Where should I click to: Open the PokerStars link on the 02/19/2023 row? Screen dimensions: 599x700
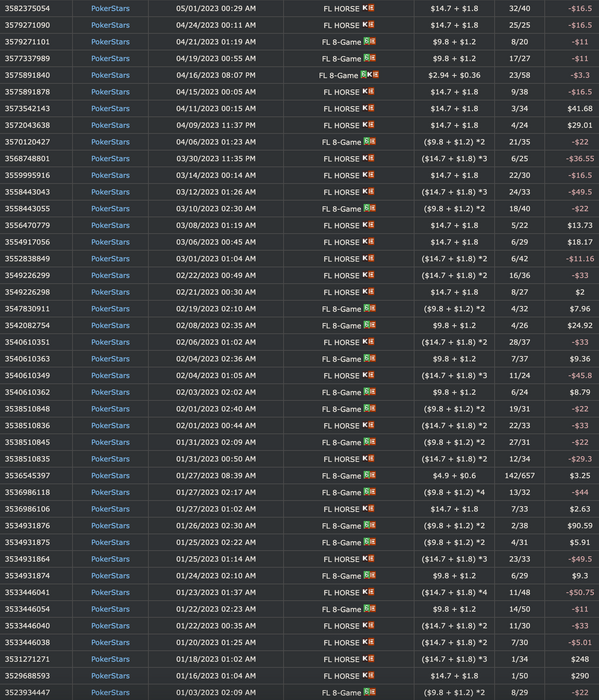(x=110, y=309)
